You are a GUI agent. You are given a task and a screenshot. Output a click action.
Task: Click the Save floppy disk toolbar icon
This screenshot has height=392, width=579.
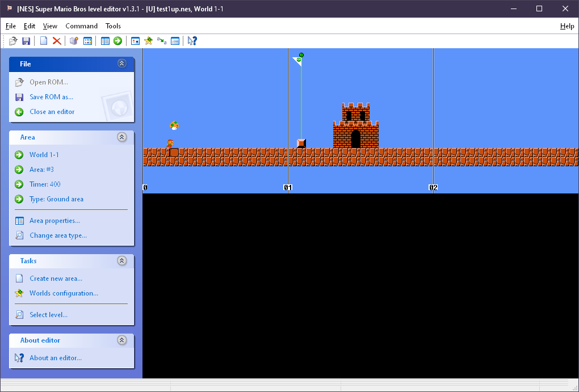point(26,41)
